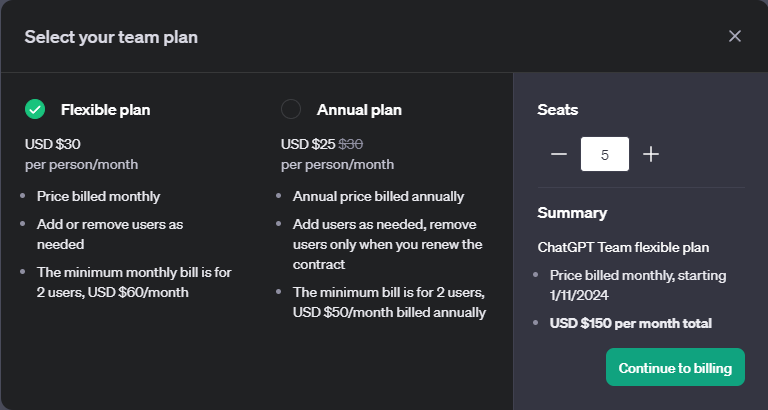Click the Seats heading
The image size is (768, 410).
click(x=557, y=110)
